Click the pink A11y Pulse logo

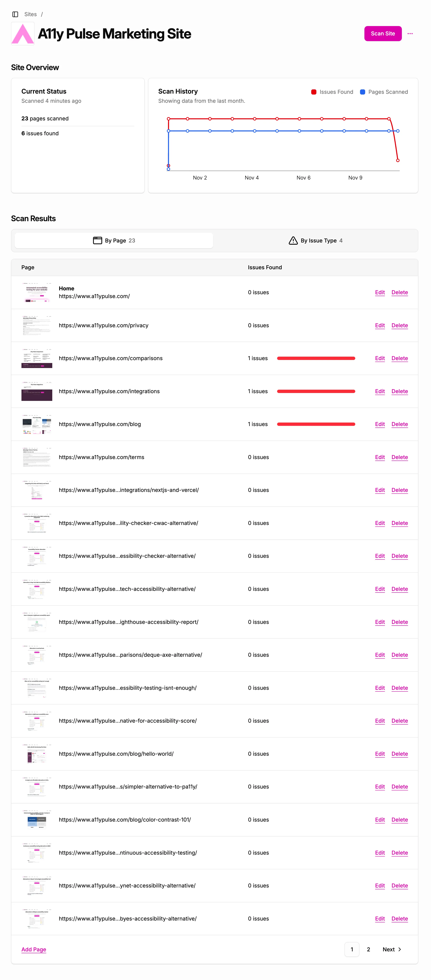tap(22, 33)
